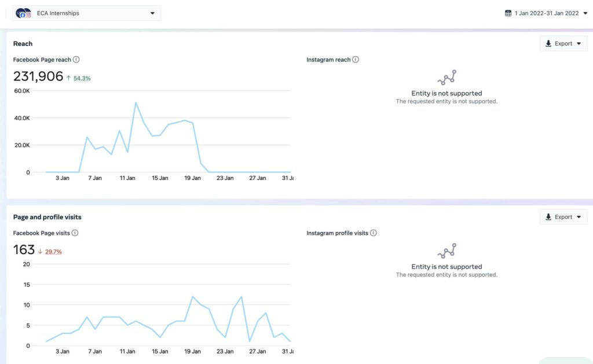Click the 29.7% page visits change link
This screenshot has width=593, height=364.
(53, 252)
